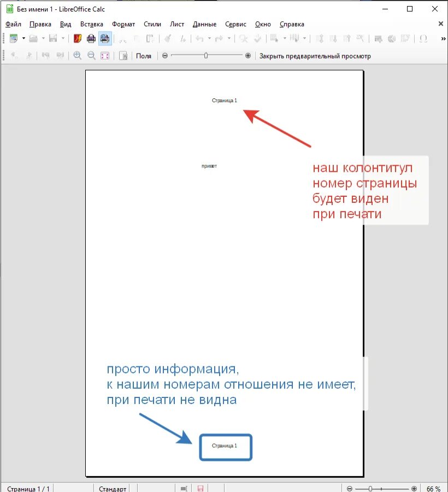Viewport: 448px width, 492px height.
Task: Click the Paste clipboard icon
Action: [150, 39]
